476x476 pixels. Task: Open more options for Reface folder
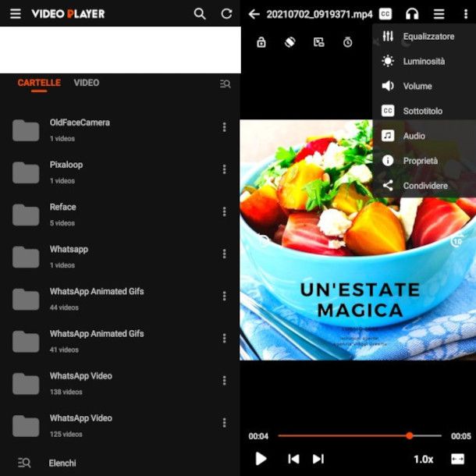tap(224, 211)
